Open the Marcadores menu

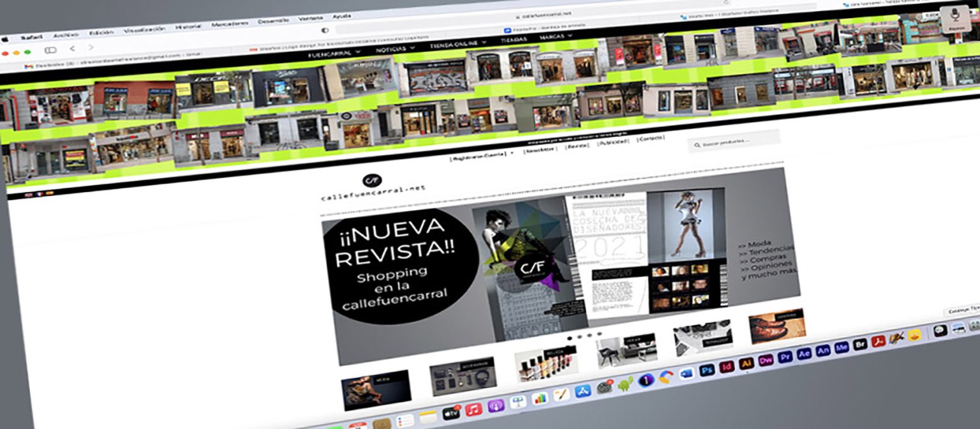(230, 24)
